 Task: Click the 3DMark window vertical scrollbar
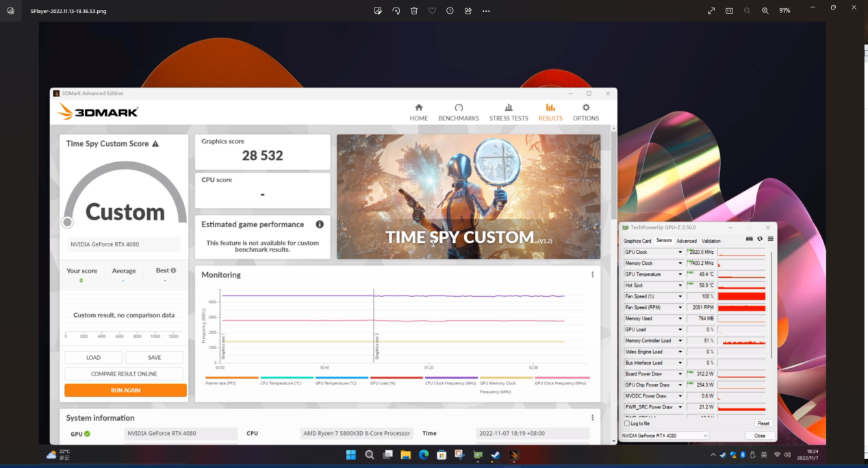coord(613,178)
